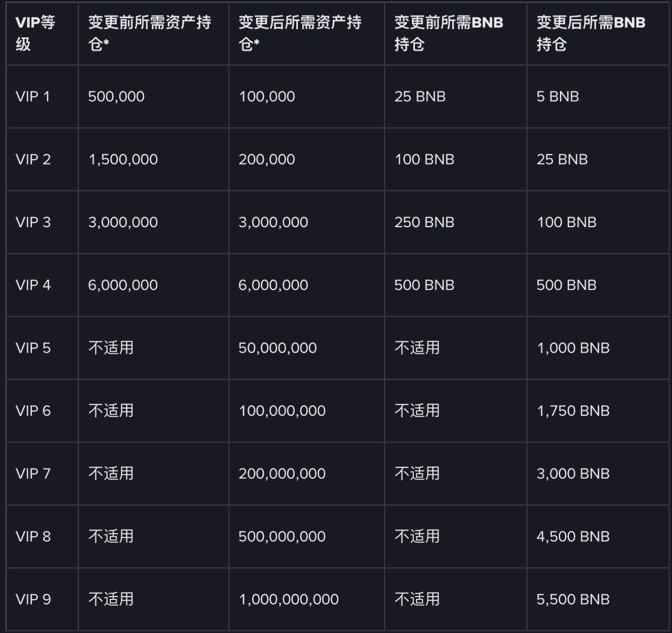Select the VIP 5 row label
672x633 pixels.
tap(33, 348)
